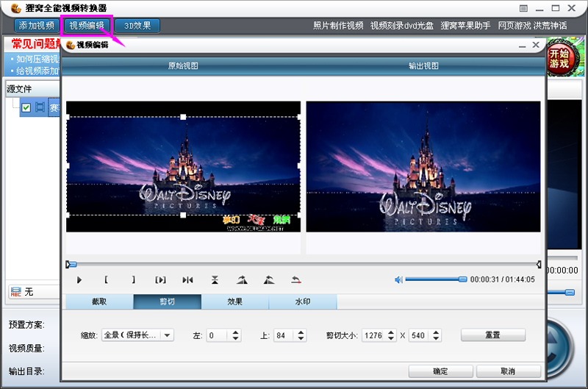This screenshot has height=389, width=588.
Task: Set the start mark with left bracket icon
Action: coord(106,280)
